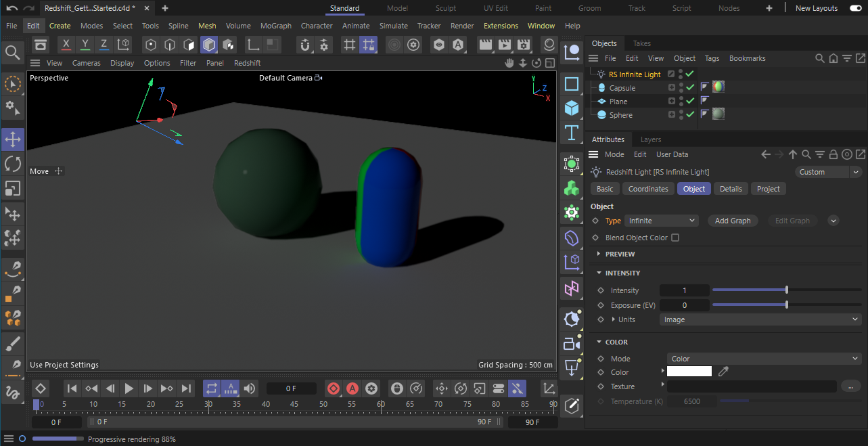
Task: Click the Cube primitive icon
Action: pyautogui.click(x=572, y=108)
